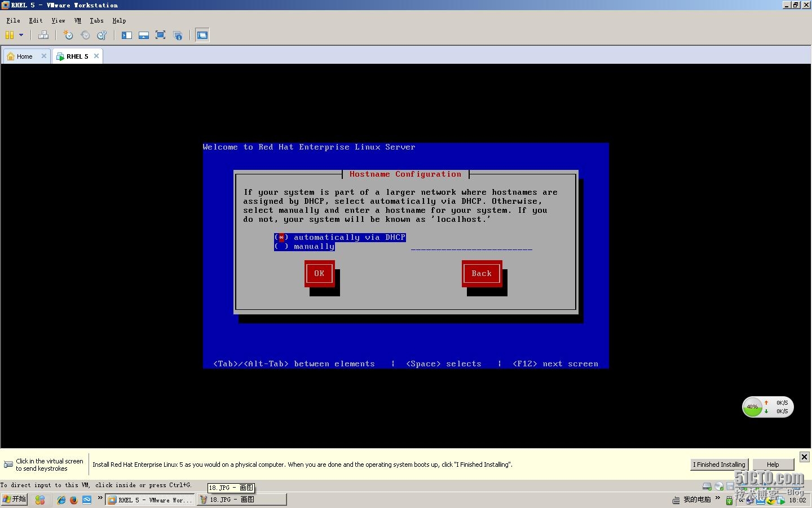Viewport: 812px width, 508px height.
Task: Click the CD/DVD drive status icon
Action: [x=719, y=486]
